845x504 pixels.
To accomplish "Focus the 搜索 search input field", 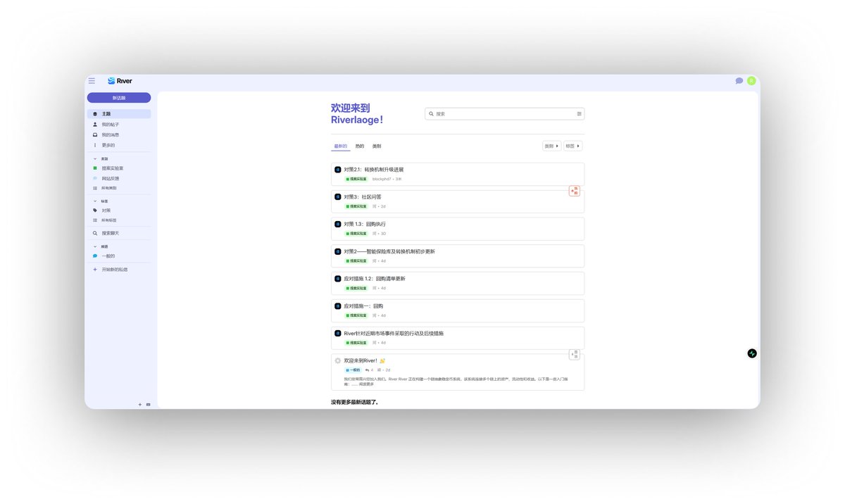I will tap(504, 113).
